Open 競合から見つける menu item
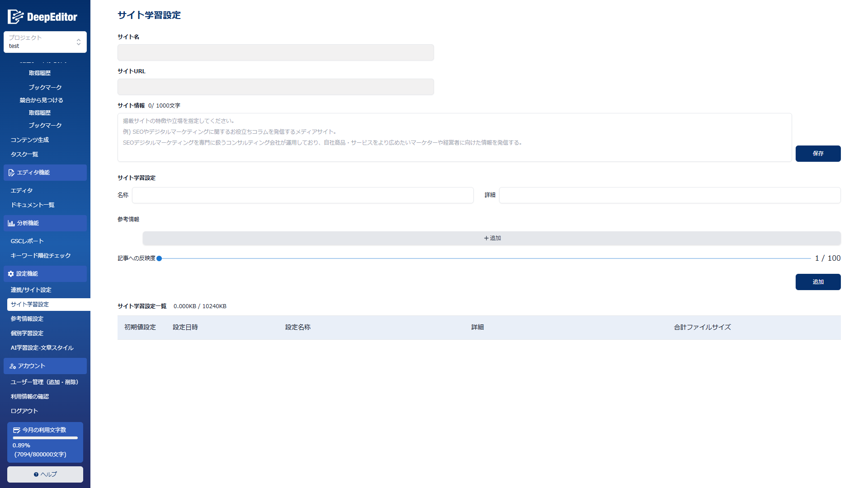Screen dimensions: 868x488 pyautogui.click(x=42, y=100)
